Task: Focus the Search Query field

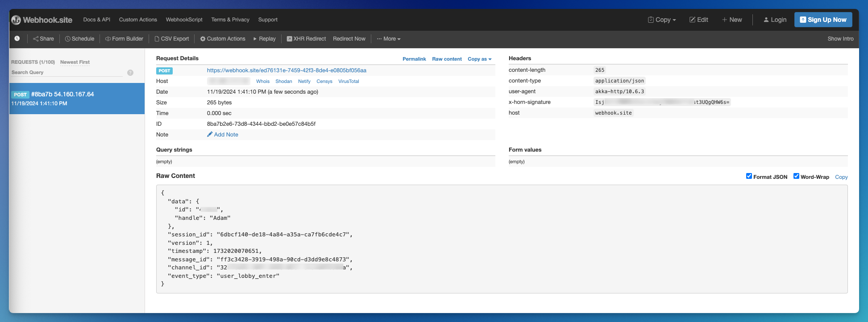Action: (x=67, y=72)
